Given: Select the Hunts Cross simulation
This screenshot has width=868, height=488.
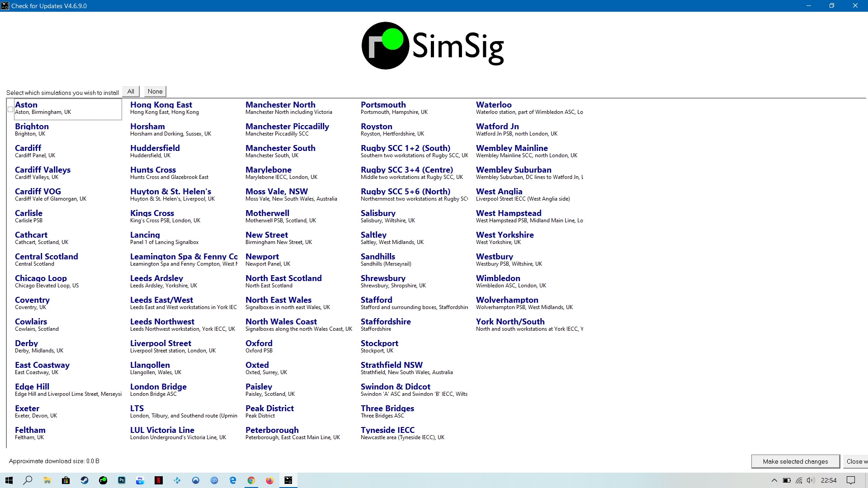Looking at the screenshot, I should 169,173.
